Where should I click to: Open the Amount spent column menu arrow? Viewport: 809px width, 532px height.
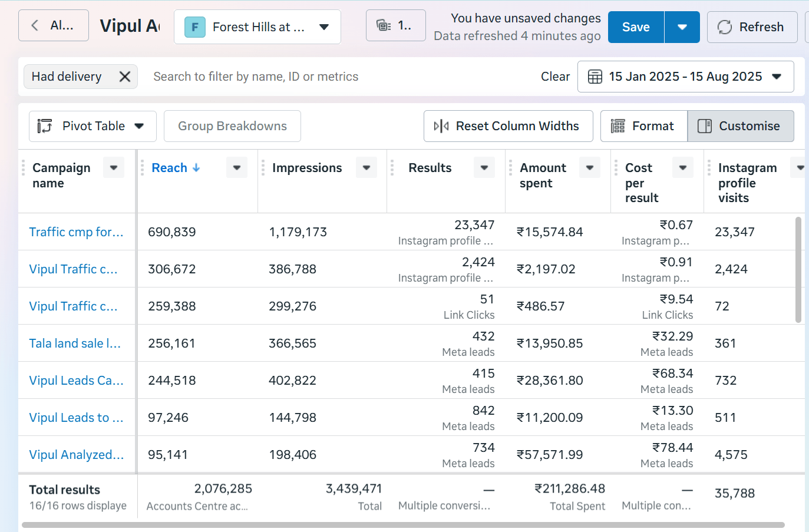click(589, 168)
